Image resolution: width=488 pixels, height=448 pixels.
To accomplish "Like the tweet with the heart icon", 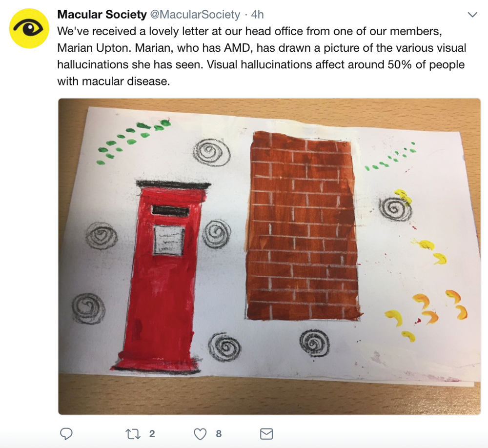I will point(200,434).
